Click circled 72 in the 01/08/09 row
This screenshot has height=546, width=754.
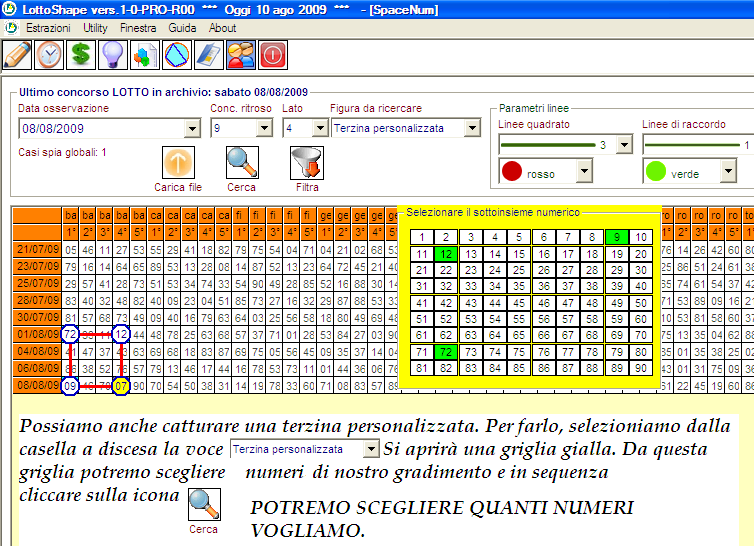70,334
